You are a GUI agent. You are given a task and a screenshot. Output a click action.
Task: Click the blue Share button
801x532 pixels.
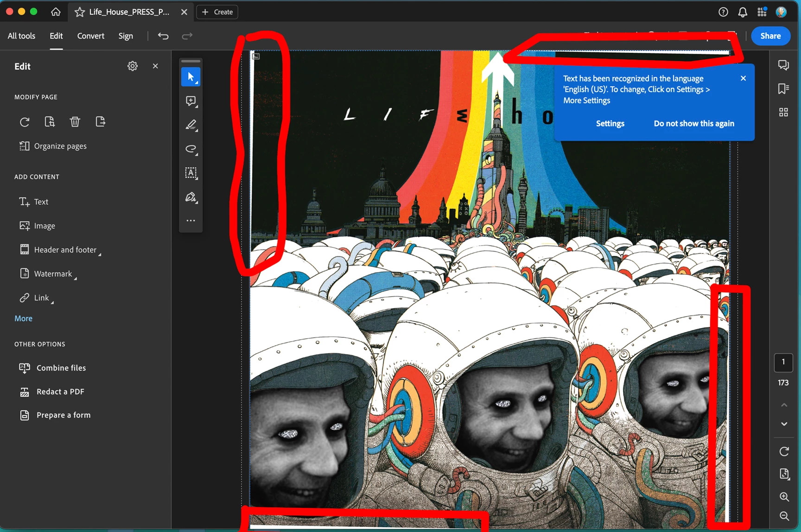point(770,36)
